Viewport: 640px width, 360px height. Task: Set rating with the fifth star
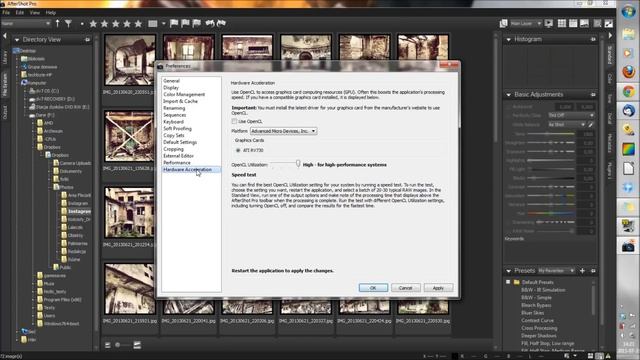(138, 24)
